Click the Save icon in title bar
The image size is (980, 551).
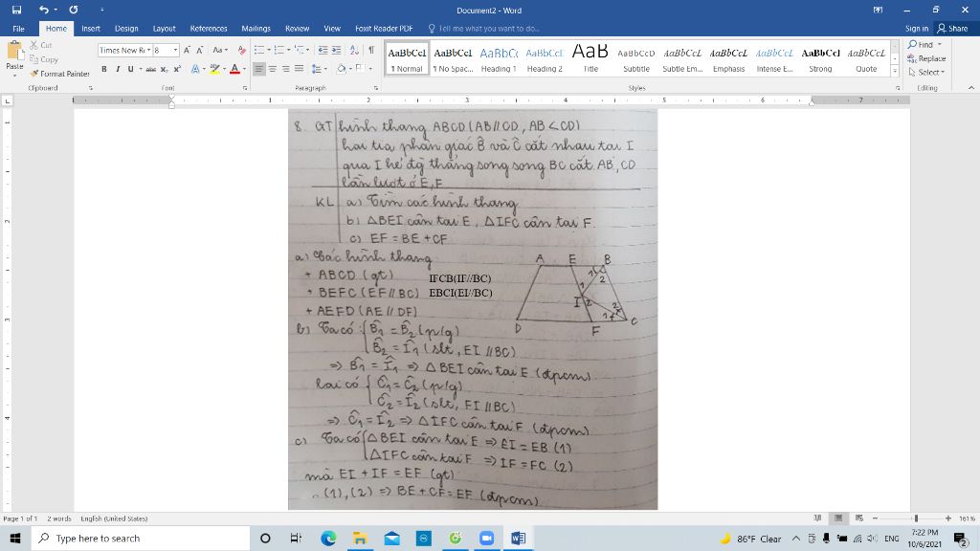click(x=17, y=10)
